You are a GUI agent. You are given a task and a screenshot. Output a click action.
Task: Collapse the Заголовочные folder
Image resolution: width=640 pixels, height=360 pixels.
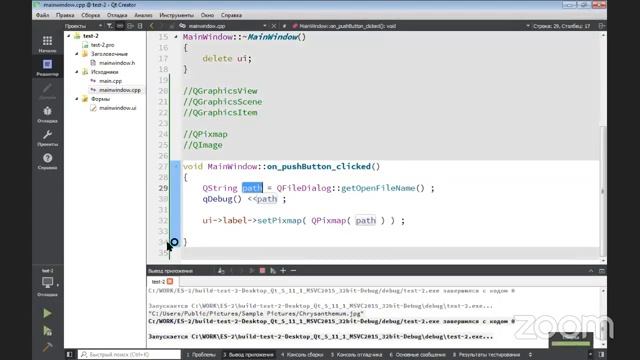click(77, 54)
